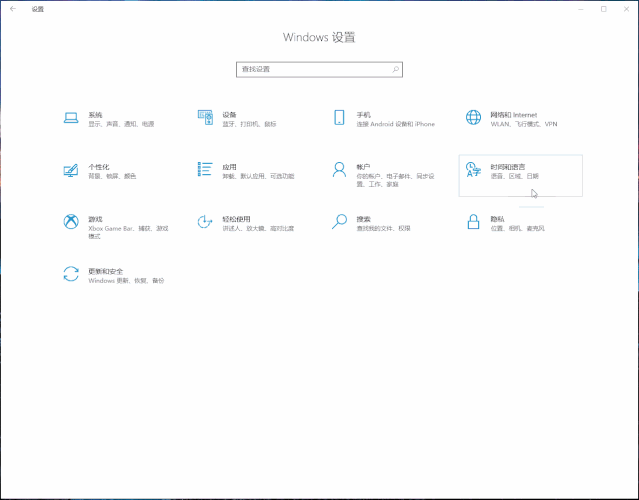Open the 游戏 Xbox icon
Viewport: 639px width, 500px height.
click(71, 222)
